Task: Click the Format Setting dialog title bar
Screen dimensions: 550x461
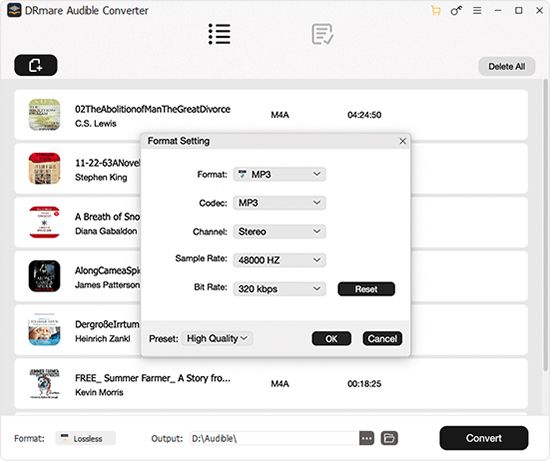Action: (x=275, y=141)
